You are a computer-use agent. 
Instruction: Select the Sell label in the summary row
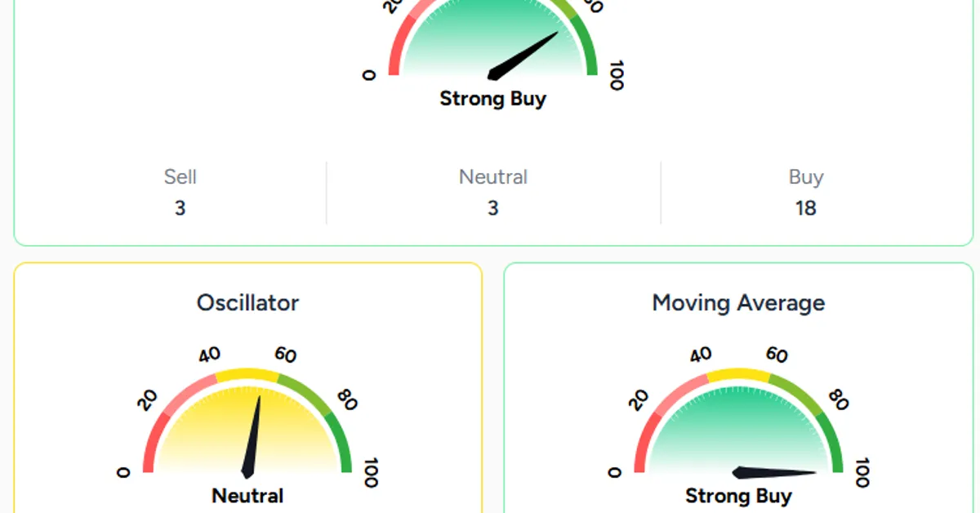pos(180,177)
